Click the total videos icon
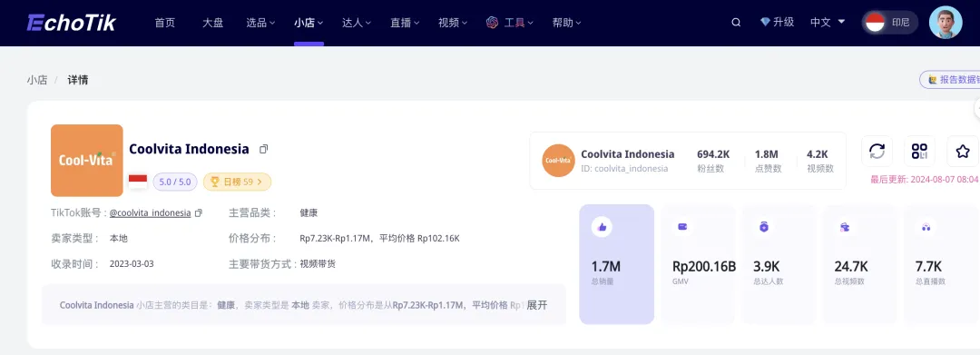The image size is (980, 355). point(845,227)
